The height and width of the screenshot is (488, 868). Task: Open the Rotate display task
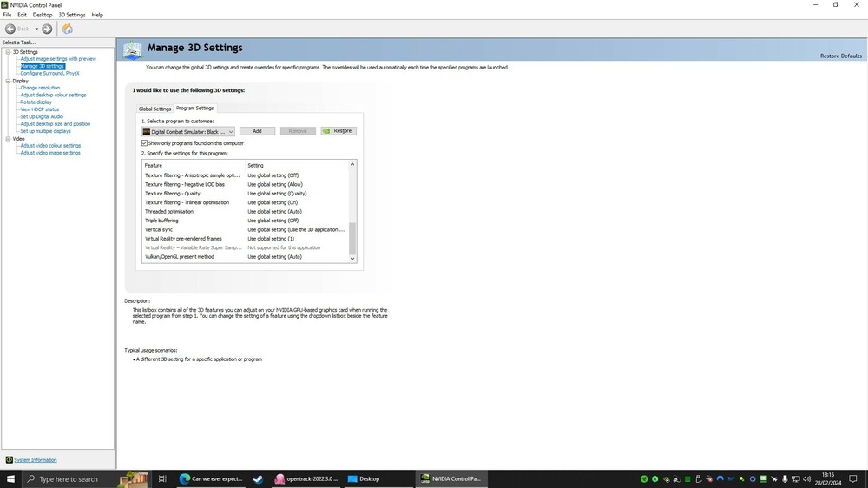36,102
